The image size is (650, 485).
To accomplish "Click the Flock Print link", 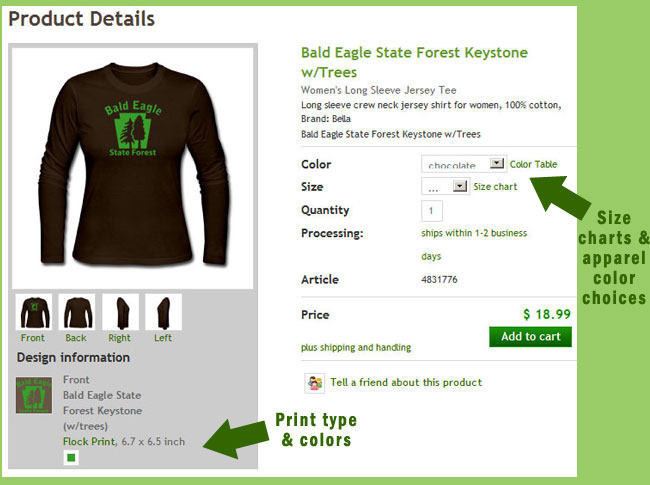I will pyautogui.click(x=87, y=441).
